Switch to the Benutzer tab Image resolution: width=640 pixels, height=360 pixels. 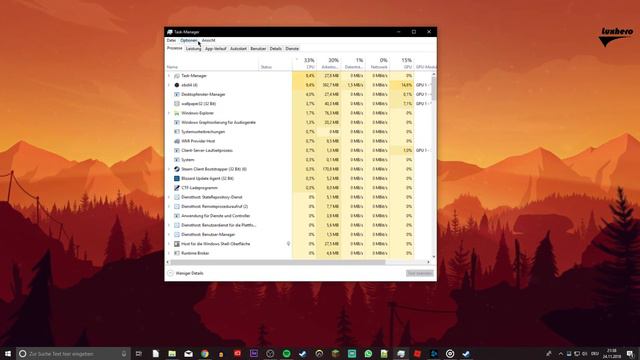pos(258,49)
